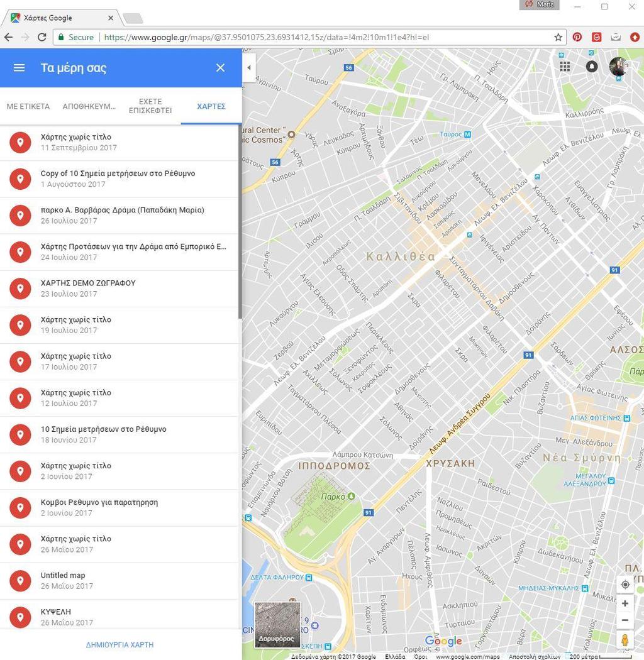
Task: Switch to ΑΠΟΘΗΚΕΥΜ... tab
Action: 89,106
